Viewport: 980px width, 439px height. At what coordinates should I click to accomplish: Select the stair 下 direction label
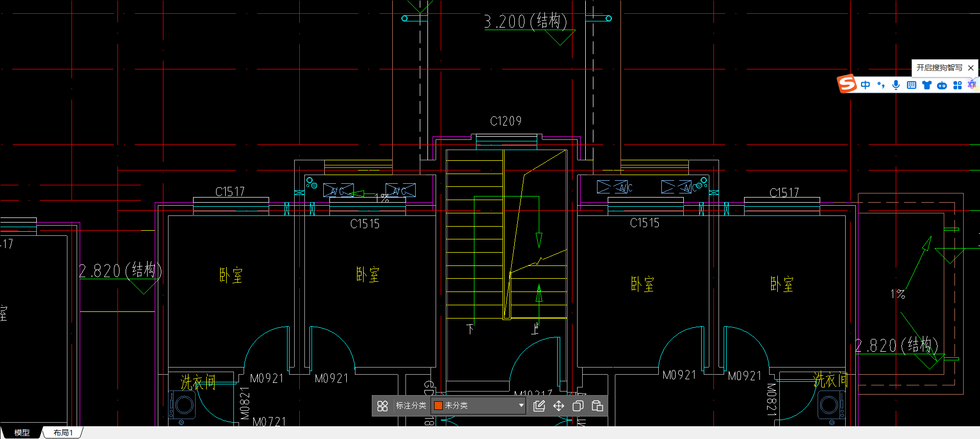tap(470, 329)
